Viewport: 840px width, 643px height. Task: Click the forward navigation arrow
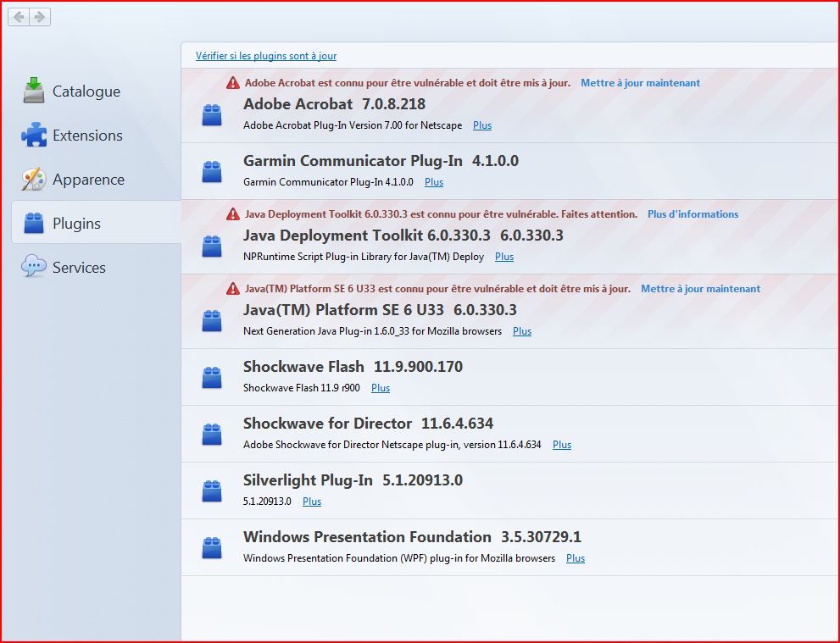click(40, 17)
